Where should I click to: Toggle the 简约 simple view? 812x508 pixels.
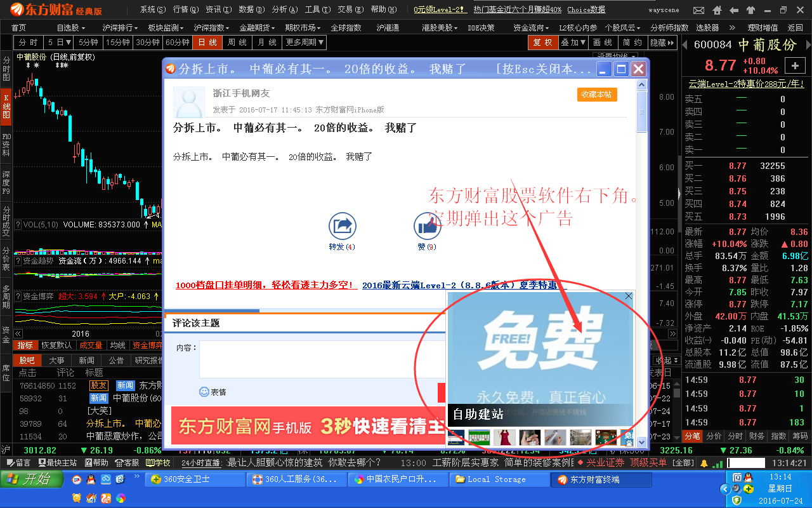(x=632, y=42)
